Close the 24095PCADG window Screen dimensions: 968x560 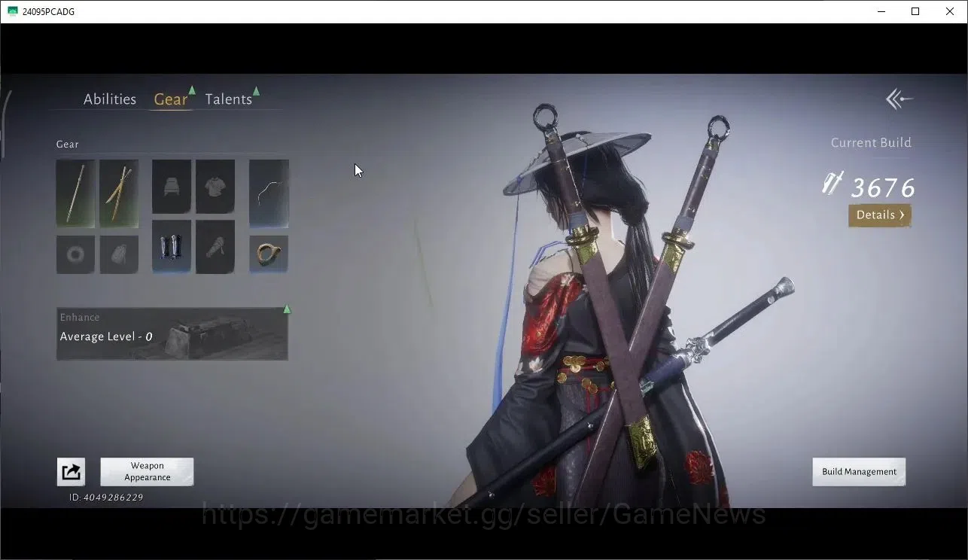point(950,11)
